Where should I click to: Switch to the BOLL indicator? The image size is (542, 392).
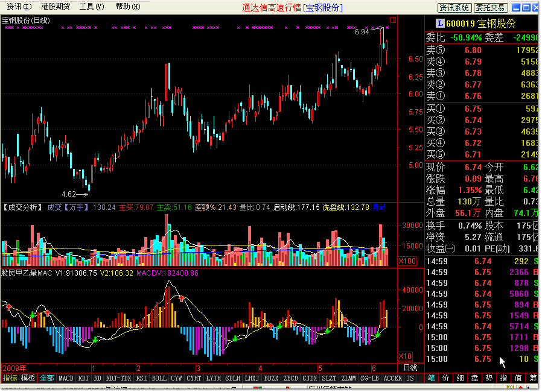pyautogui.click(x=159, y=378)
